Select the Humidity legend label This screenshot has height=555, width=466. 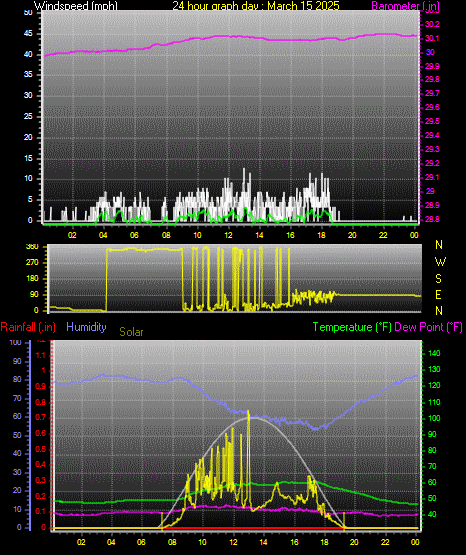pyautogui.click(x=86, y=327)
